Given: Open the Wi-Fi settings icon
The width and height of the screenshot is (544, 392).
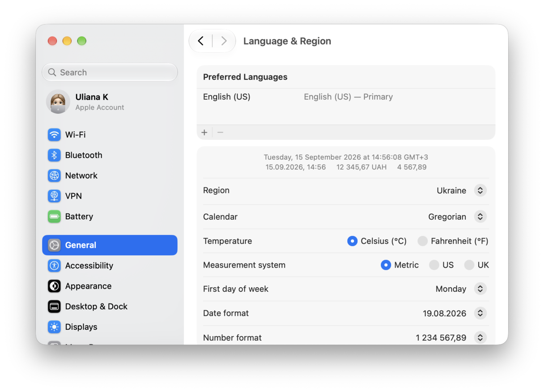Looking at the screenshot, I should click(x=54, y=135).
